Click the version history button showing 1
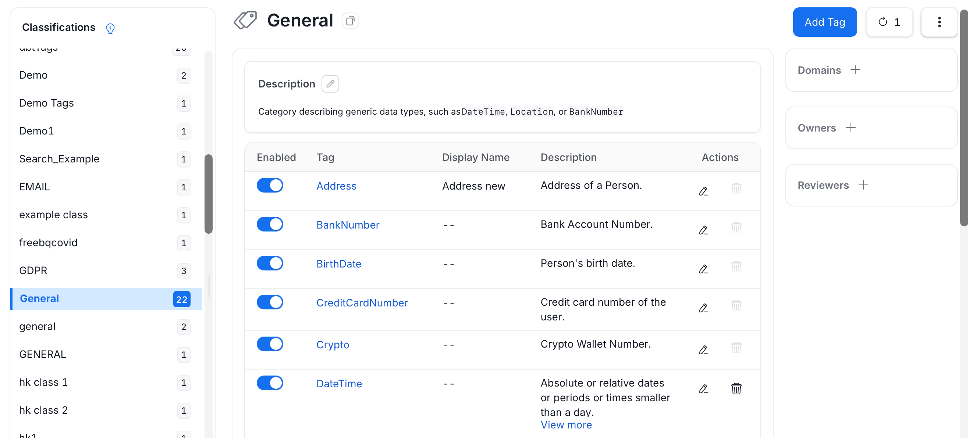Viewport: 980px width, 438px height. [x=889, y=22]
